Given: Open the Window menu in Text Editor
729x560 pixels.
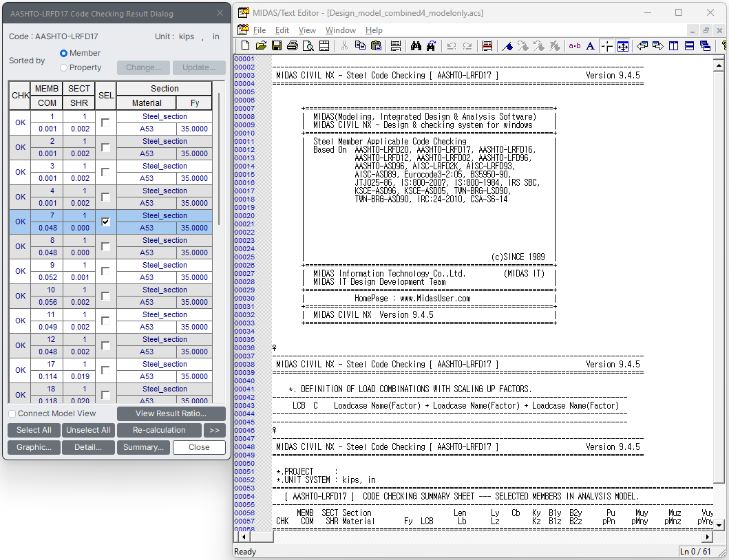Looking at the screenshot, I should click(x=340, y=30).
